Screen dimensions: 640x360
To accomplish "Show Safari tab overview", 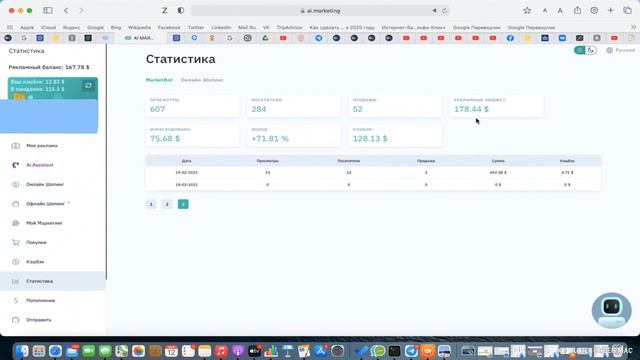I will (x=627, y=11).
